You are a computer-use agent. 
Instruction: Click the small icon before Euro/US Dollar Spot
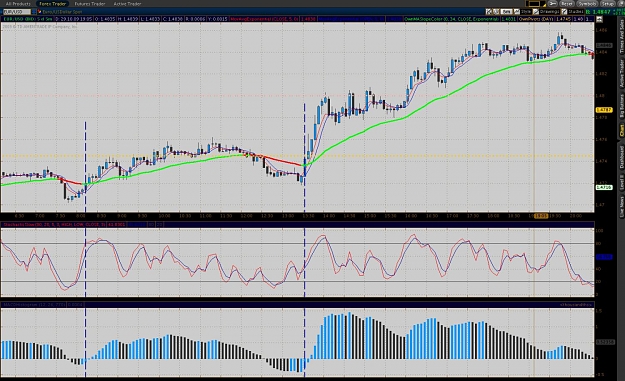coord(39,12)
